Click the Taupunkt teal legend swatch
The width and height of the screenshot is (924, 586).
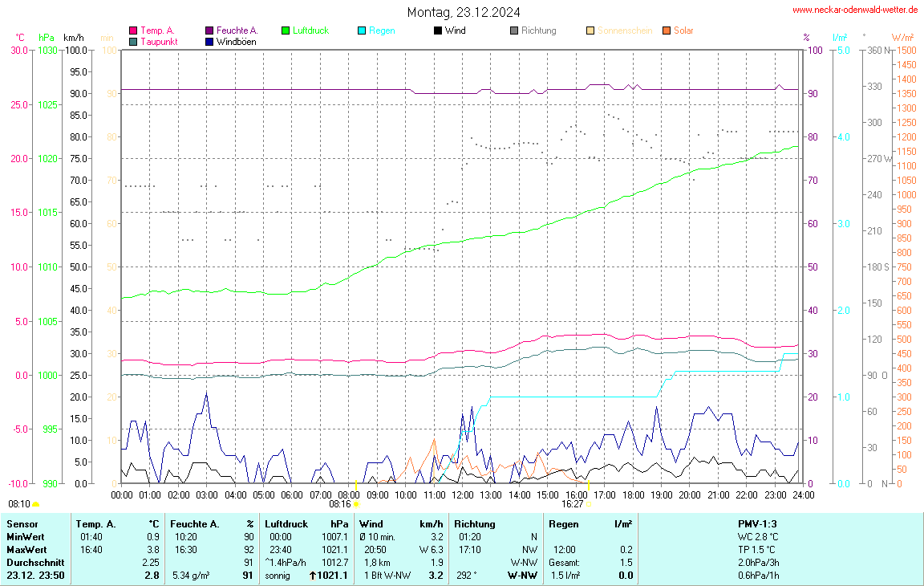[133, 41]
